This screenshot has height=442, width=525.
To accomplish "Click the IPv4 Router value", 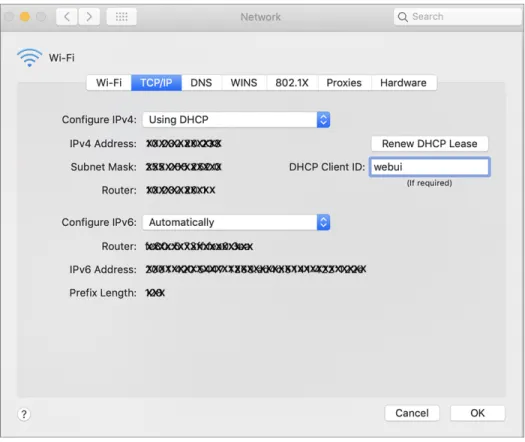I will click(181, 190).
